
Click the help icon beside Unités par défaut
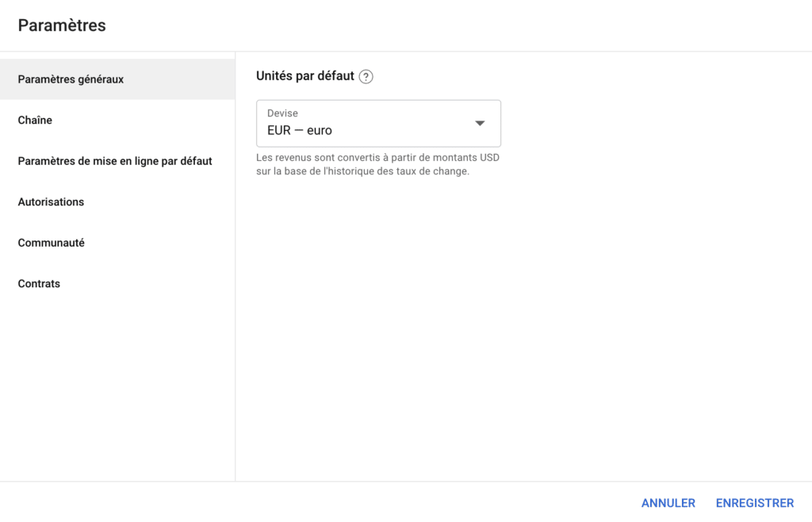point(366,77)
